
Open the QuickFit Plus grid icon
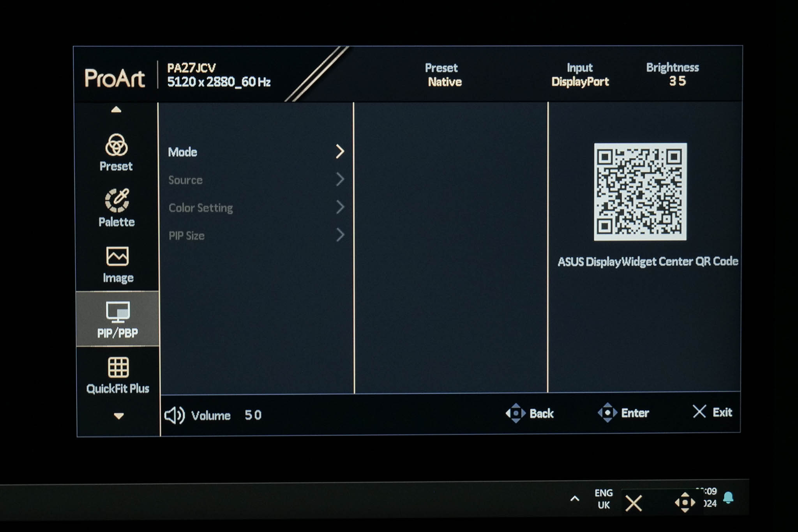point(118,367)
